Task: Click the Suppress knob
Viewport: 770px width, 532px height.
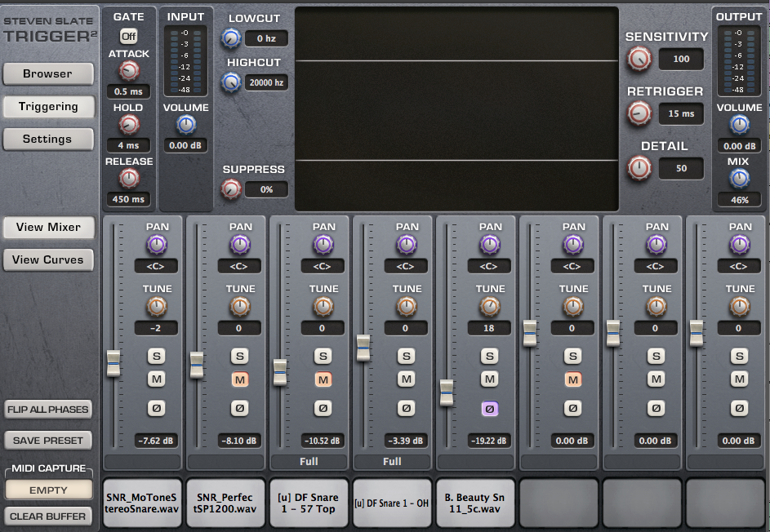Action: [231, 188]
